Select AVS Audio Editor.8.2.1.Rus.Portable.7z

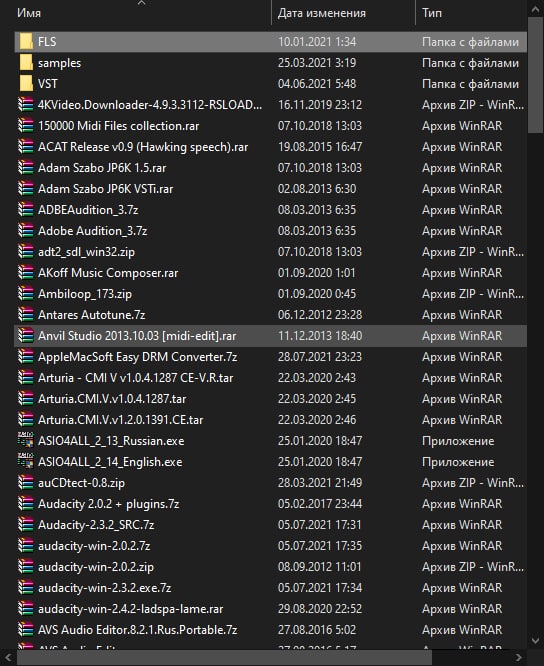coord(138,630)
